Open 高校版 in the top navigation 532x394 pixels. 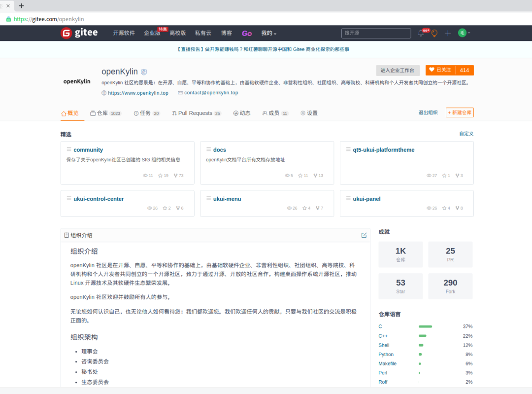[178, 33]
